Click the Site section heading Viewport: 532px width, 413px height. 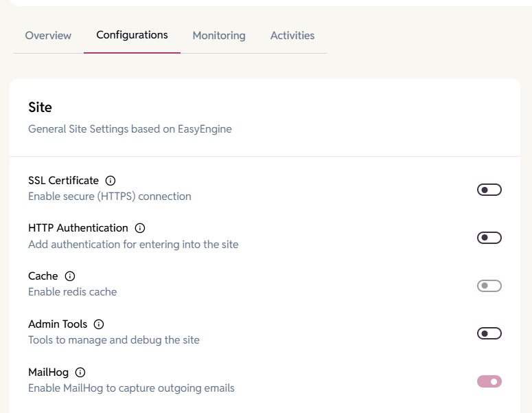[40, 107]
